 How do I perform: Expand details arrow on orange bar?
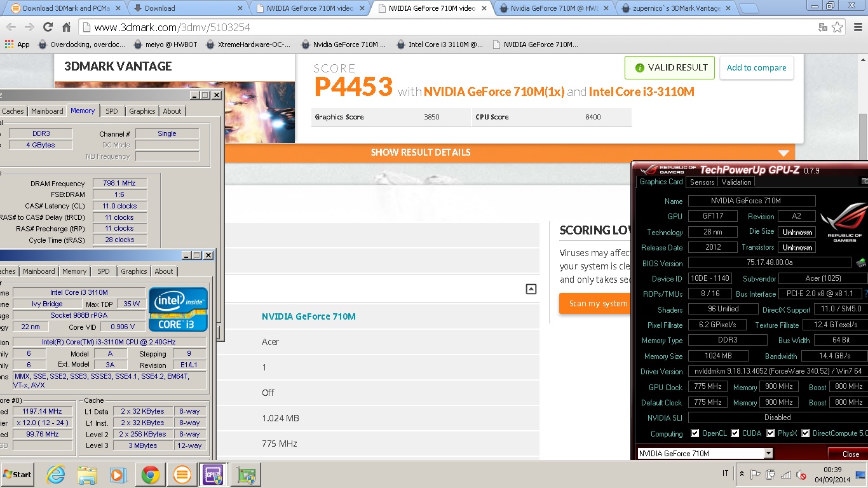pos(783,153)
